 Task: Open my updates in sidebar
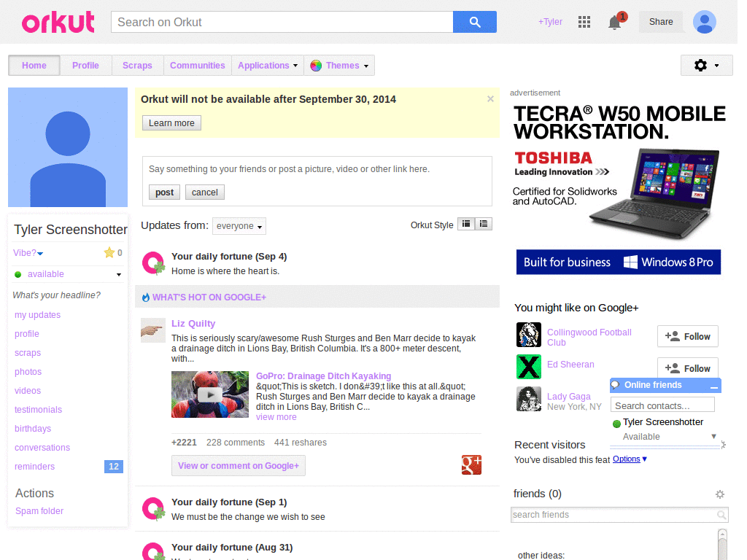pos(38,315)
